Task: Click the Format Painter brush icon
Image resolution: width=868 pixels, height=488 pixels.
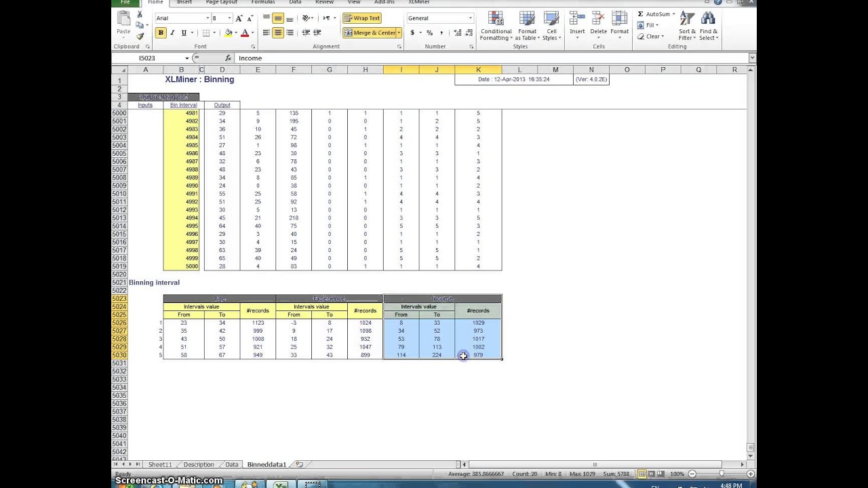Action: pyautogui.click(x=140, y=36)
